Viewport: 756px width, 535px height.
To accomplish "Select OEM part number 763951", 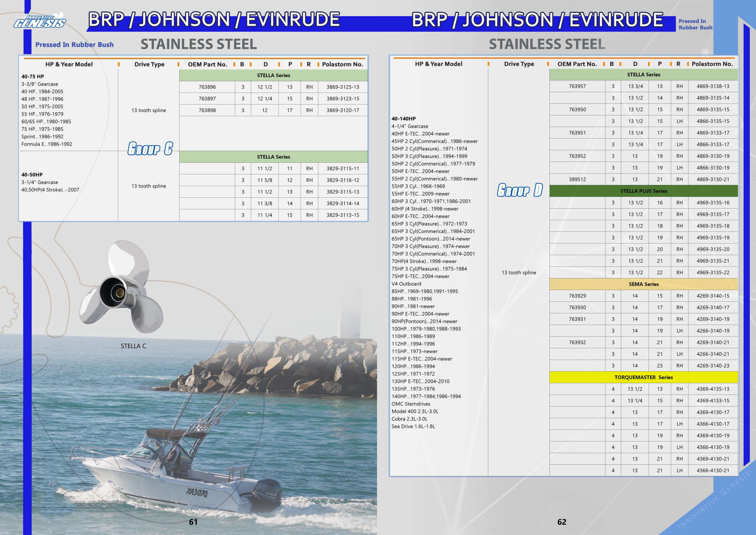I will [x=577, y=133].
